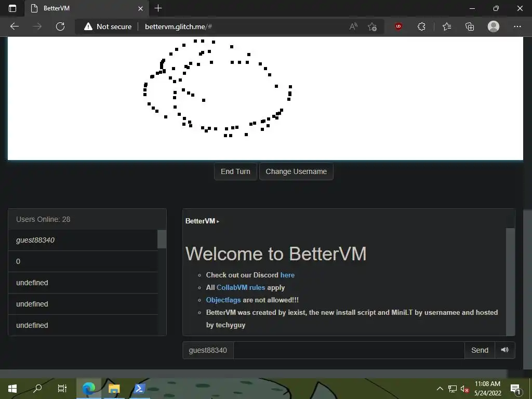
Task: Close the BetterVM tab
Action: coord(140,8)
